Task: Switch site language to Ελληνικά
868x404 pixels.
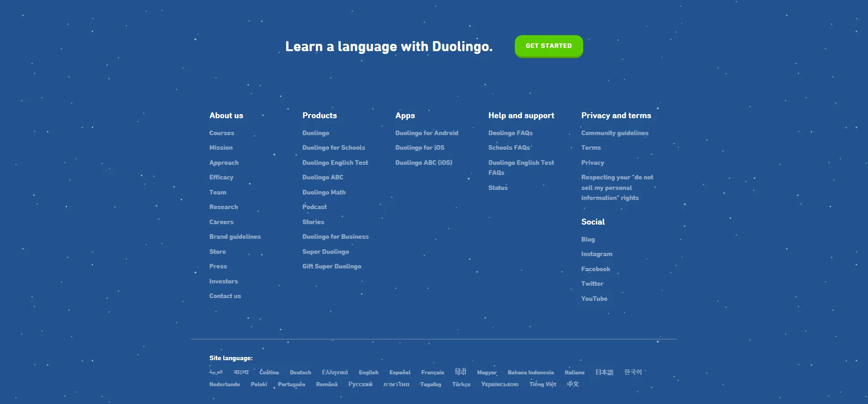Action: click(x=335, y=373)
